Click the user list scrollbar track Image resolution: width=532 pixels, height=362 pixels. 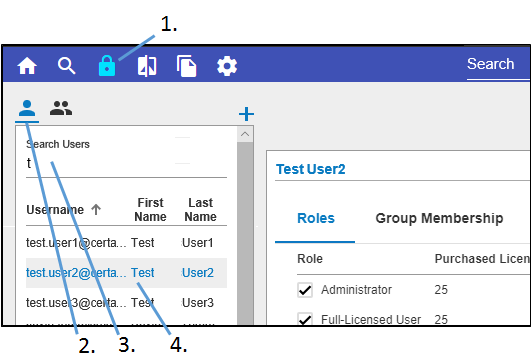(x=245, y=232)
